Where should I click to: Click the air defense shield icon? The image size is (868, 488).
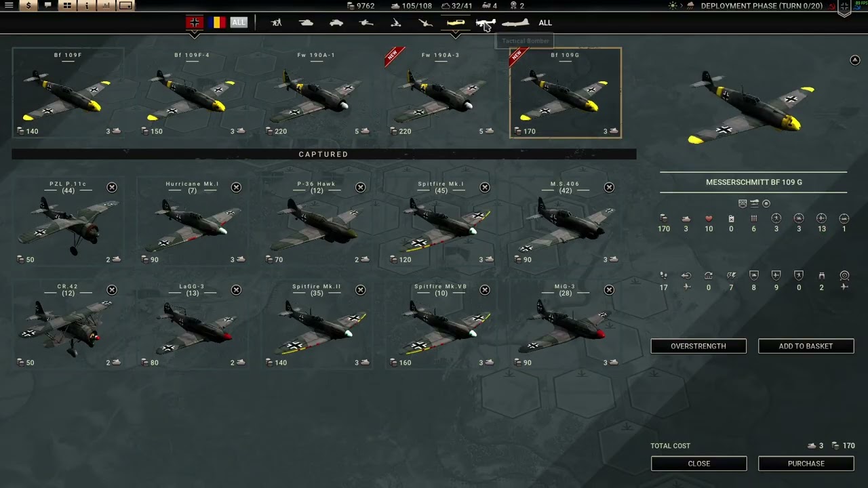pos(776,276)
